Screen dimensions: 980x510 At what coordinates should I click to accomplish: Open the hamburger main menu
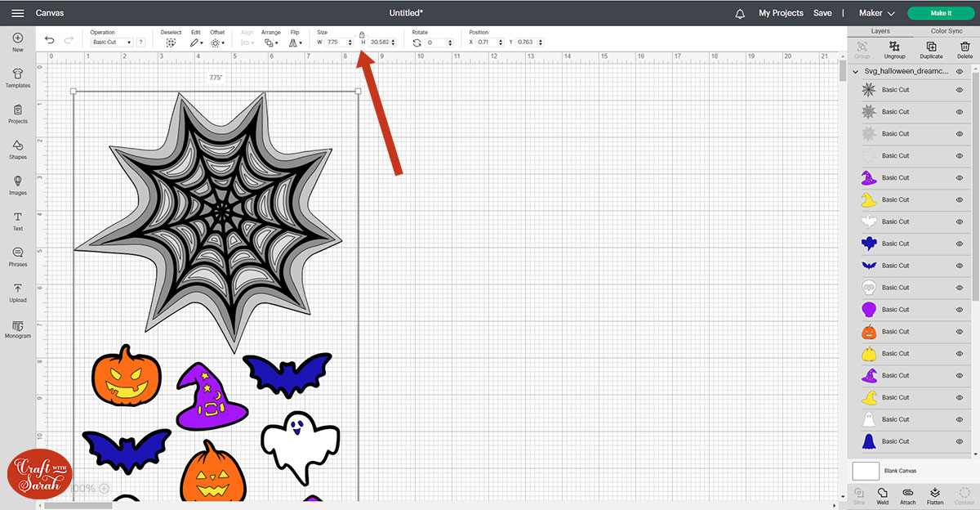coord(17,13)
